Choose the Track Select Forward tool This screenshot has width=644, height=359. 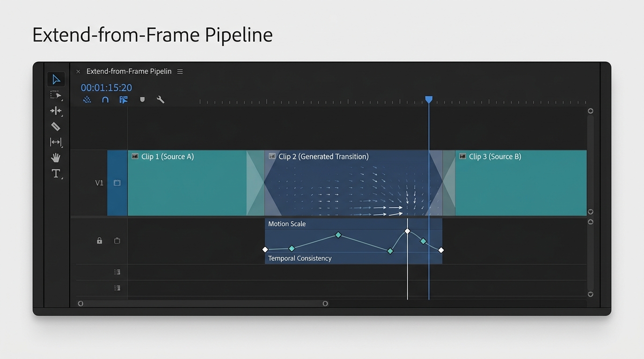[x=56, y=95]
